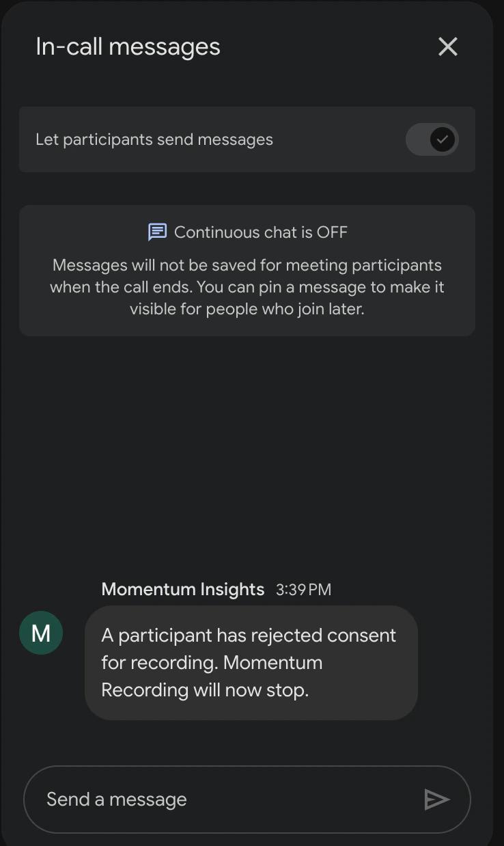Click the send message paper plane icon

(437, 800)
